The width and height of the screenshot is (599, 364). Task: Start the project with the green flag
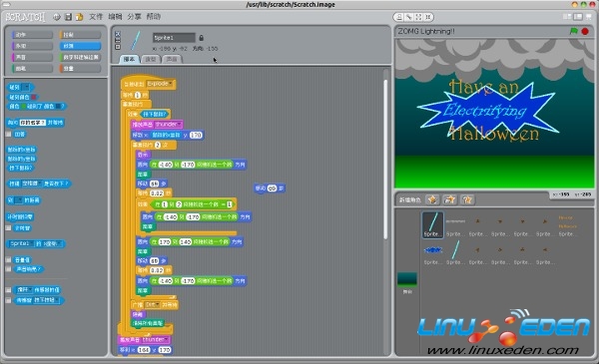click(x=573, y=31)
